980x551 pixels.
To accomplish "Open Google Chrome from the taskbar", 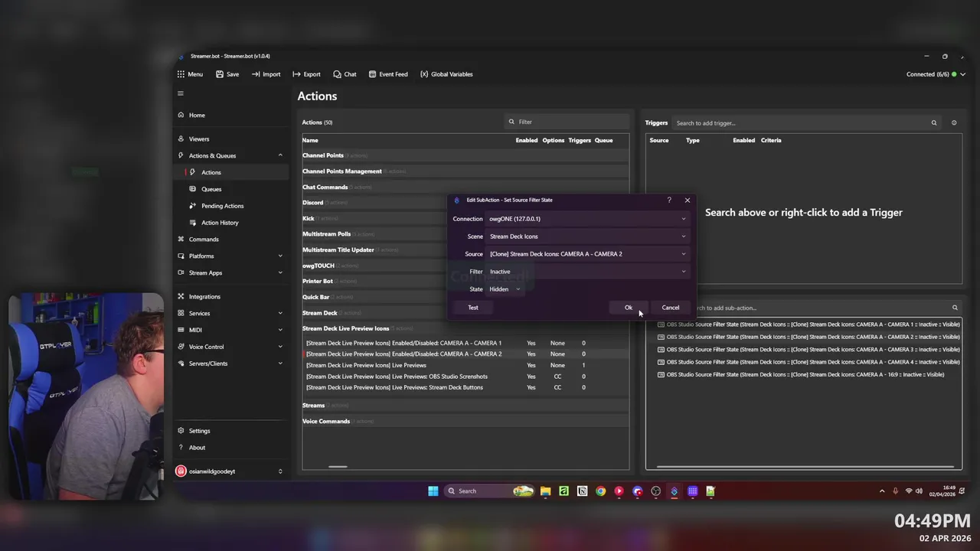I will [600, 491].
